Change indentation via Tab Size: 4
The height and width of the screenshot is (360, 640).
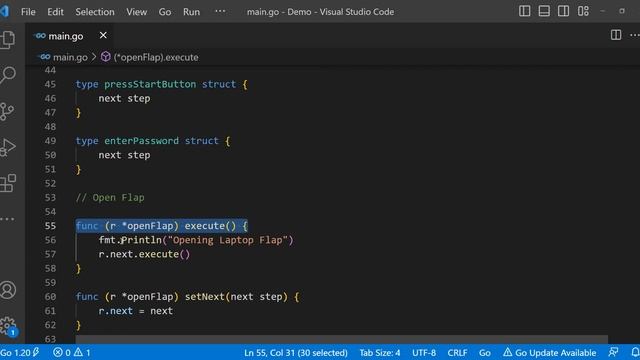click(380, 353)
